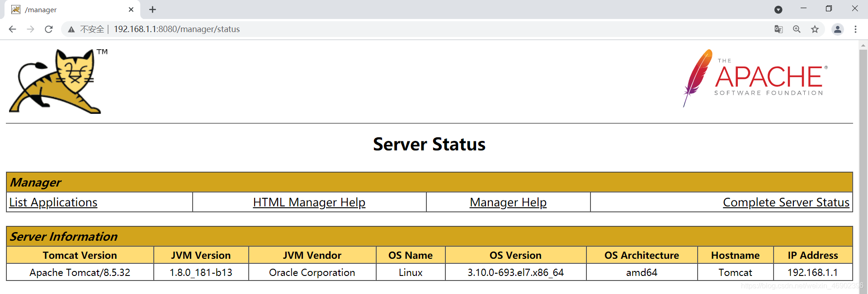868x294 pixels.
Task: Open a new tab with plus button
Action: [x=153, y=9]
